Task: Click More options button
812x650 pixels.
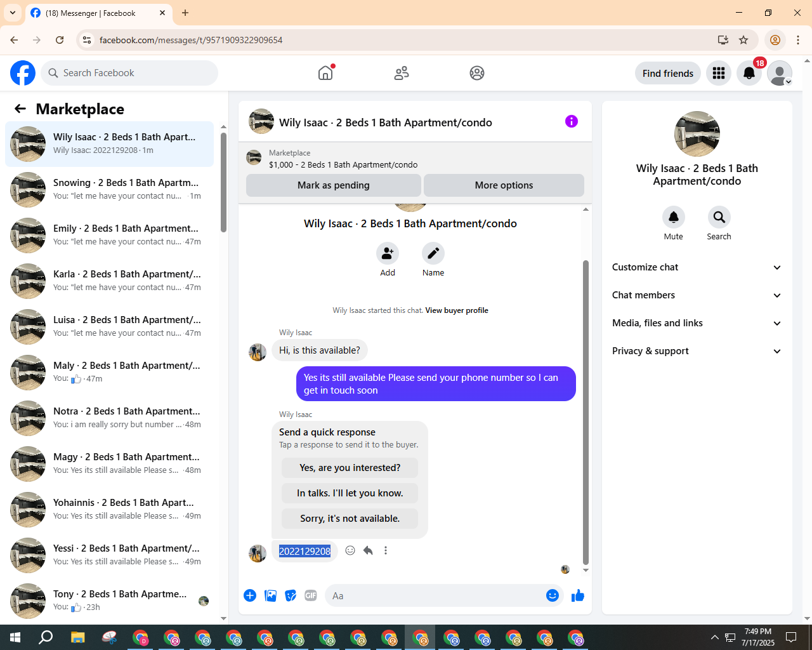Action: pyautogui.click(x=504, y=185)
